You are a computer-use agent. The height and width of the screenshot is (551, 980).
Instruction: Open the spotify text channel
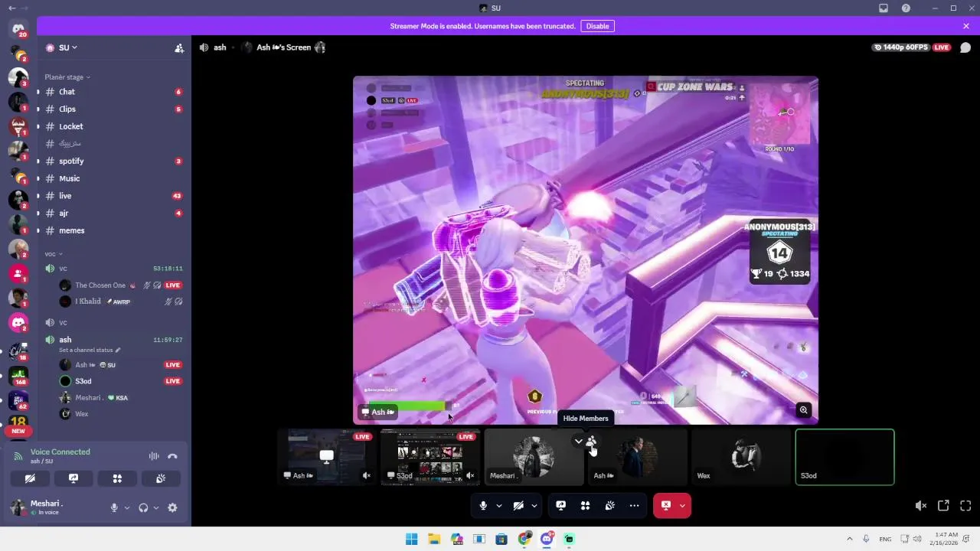[x=113, y=161]
